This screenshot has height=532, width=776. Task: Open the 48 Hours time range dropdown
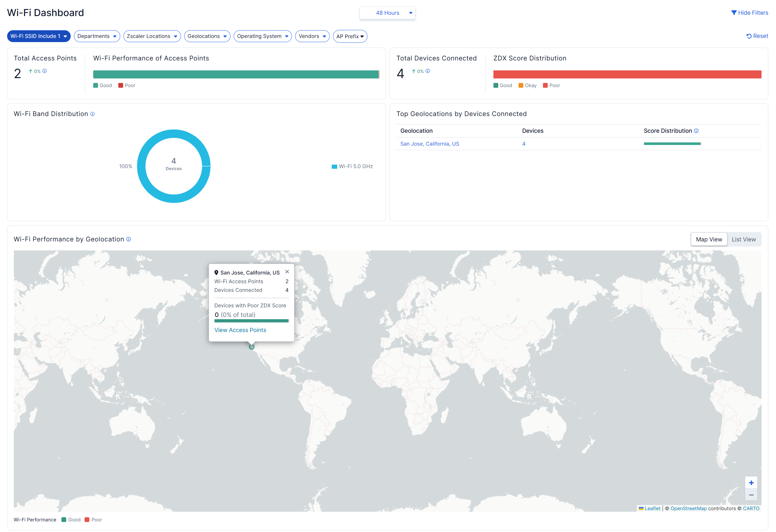tap(387, 13)
